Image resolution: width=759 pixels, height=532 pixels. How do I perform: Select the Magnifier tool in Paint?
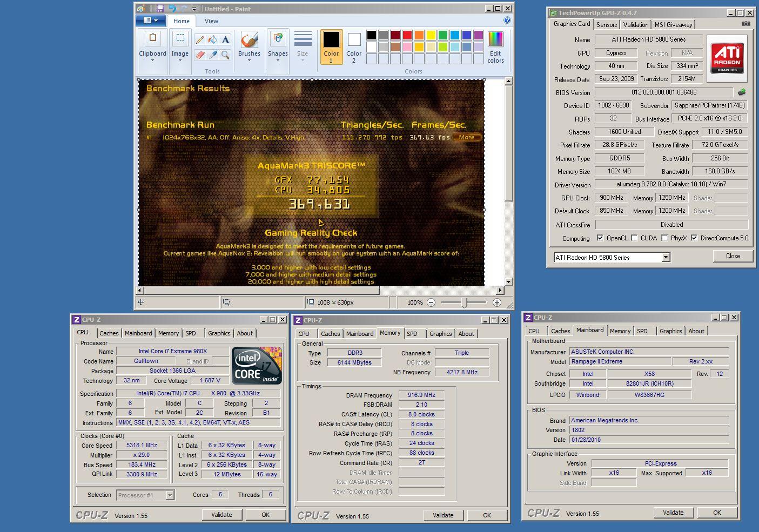(226, 55)
